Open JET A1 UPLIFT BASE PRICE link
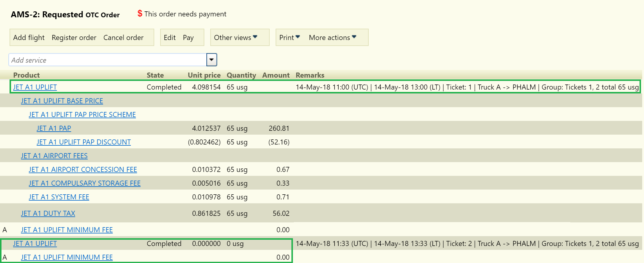Image resolution: width=644 pixels, height=263 pixels. (x=62, y=101)
